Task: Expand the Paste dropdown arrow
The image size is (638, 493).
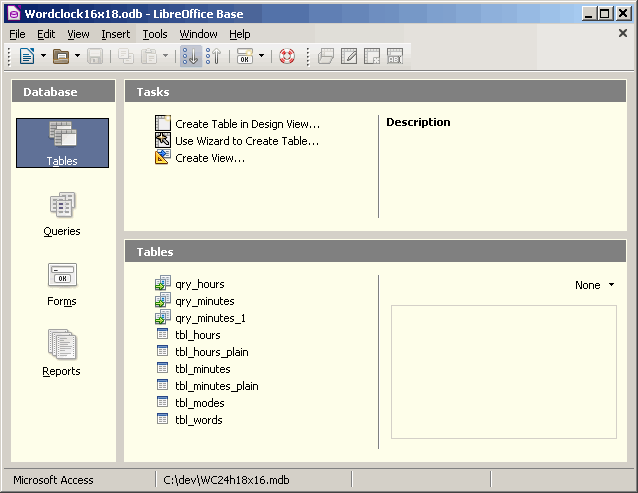Action: [x=165, y=56]
